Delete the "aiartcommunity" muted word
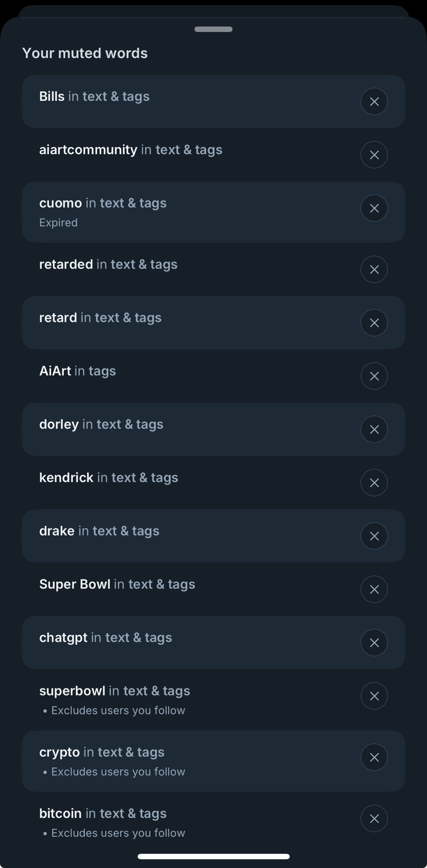427x868 pixels. 374,155
